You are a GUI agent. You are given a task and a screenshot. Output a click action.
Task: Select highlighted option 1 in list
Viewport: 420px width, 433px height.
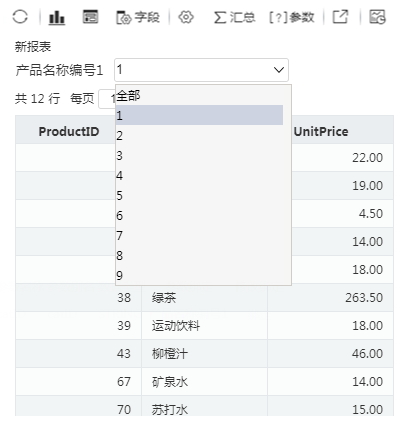[200, 115]
